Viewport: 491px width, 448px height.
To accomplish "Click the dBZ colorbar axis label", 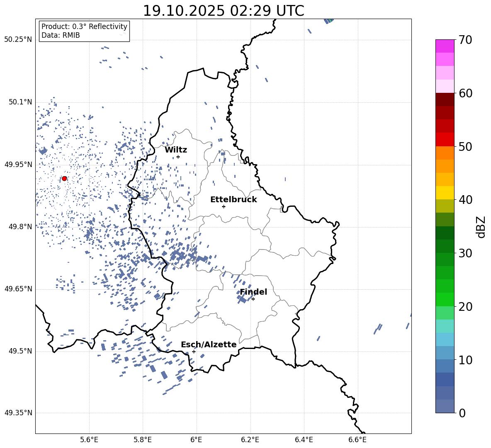I will pyautogui.click(x=481, y=227).
